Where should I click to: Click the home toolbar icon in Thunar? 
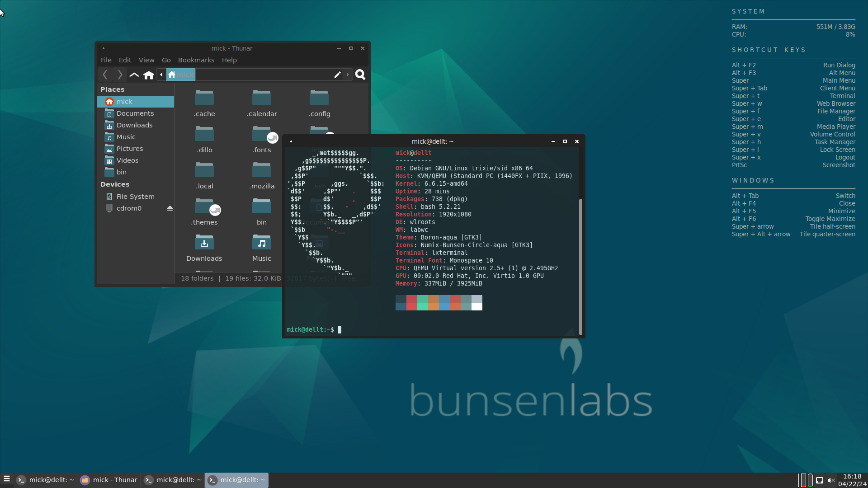(x=149, y=75)
